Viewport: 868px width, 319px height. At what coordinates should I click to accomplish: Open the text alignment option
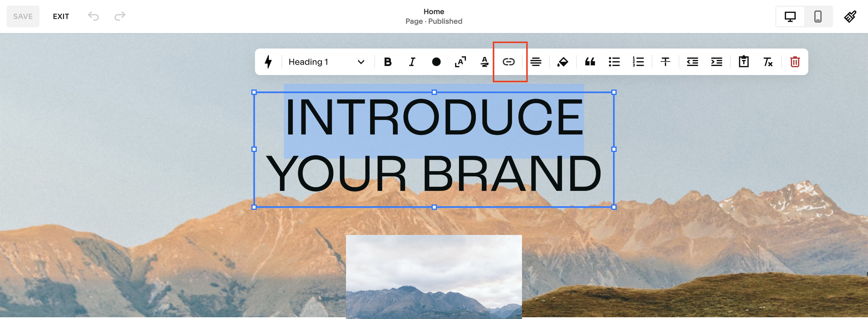[536, 62]
